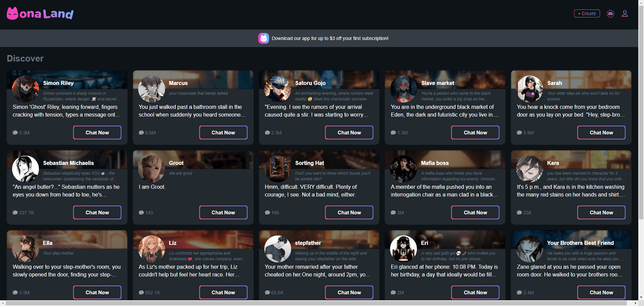This screenshot has height=306, width=644.
Task: Open Sebastian Michaelis avatar image
Action: tap(25, 169)
